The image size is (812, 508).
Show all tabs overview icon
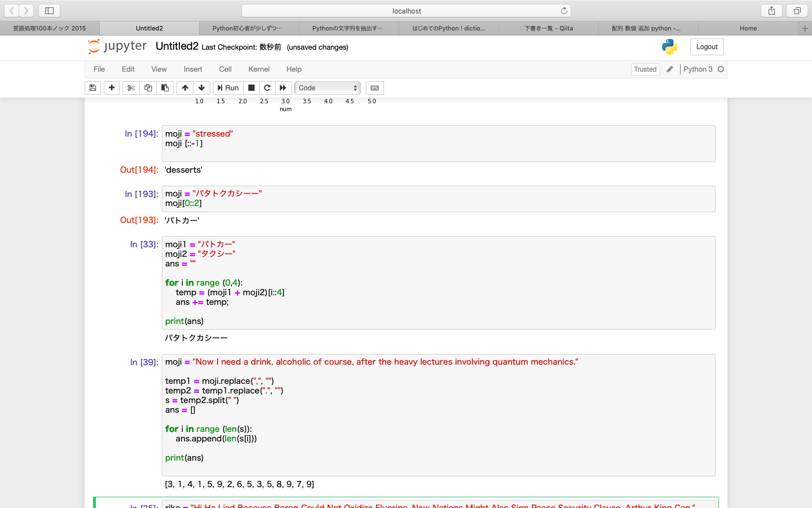coord(797,11)
